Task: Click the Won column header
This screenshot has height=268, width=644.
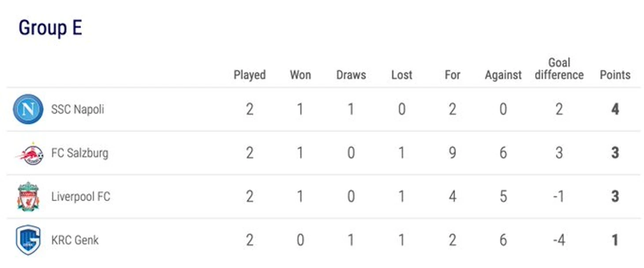Action: tap(300, 75)
